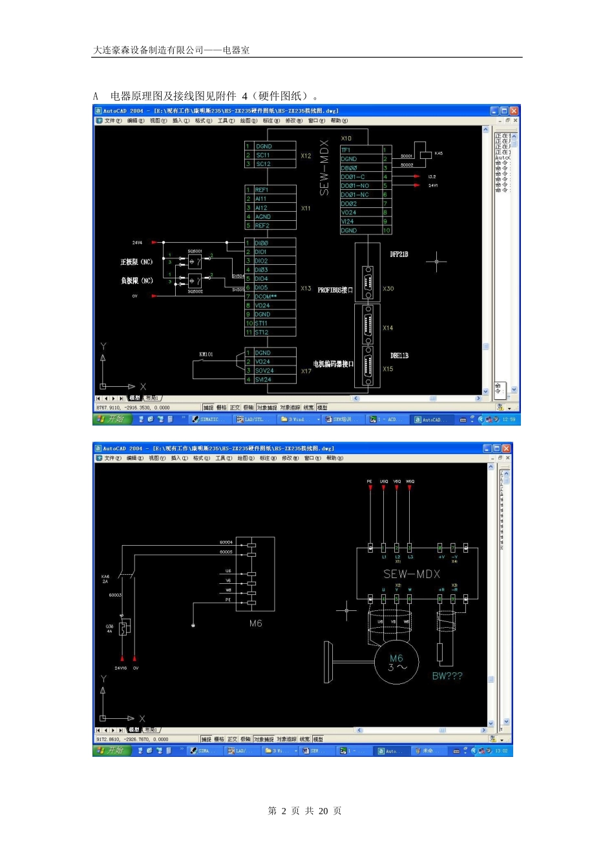Click the 开始 Start button on upper taskbar
The height and width of the screenshot is (868, 614).
tap(112, 419)
